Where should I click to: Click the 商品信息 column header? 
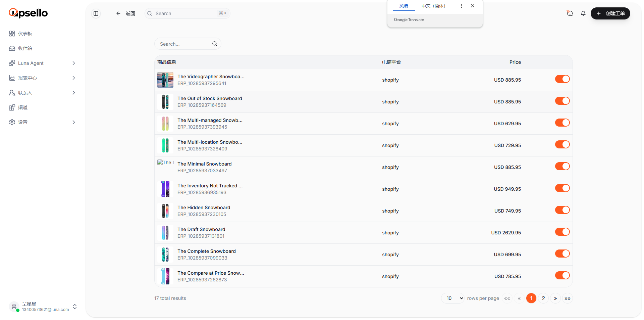[x=167, y=62]
